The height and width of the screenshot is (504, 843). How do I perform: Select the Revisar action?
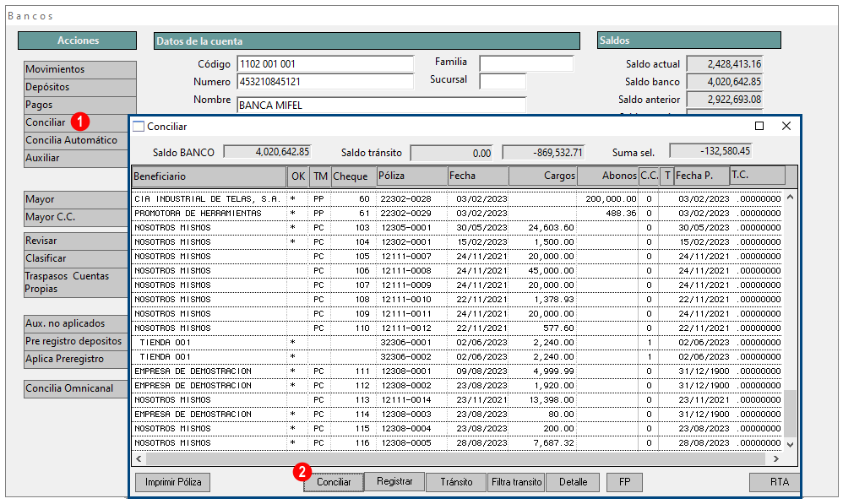coord(76,241)
